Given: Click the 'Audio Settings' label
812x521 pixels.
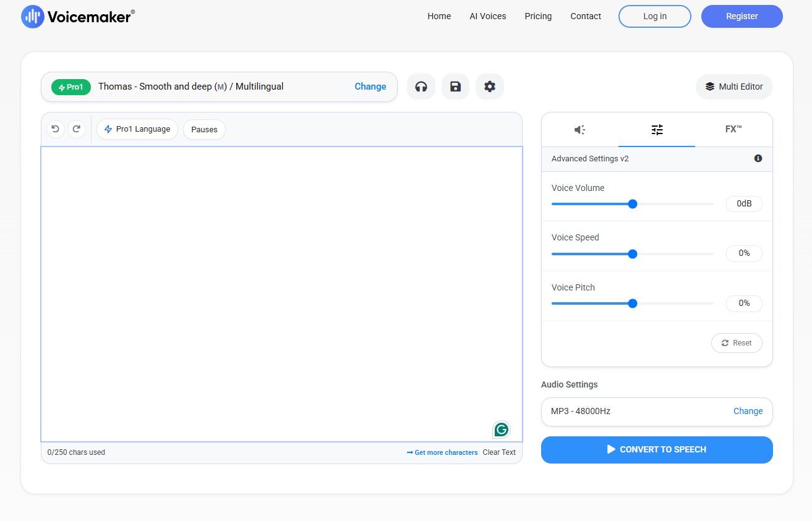Looking at the screenshot, I should (x=570, y=384).
